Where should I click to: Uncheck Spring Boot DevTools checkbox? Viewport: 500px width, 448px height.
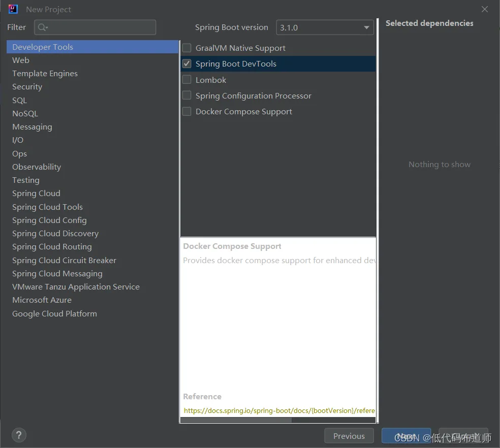pos(187,64)
